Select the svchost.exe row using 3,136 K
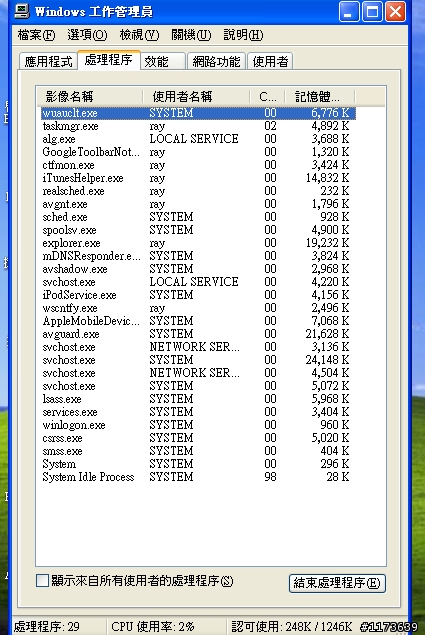 (198, 347)
